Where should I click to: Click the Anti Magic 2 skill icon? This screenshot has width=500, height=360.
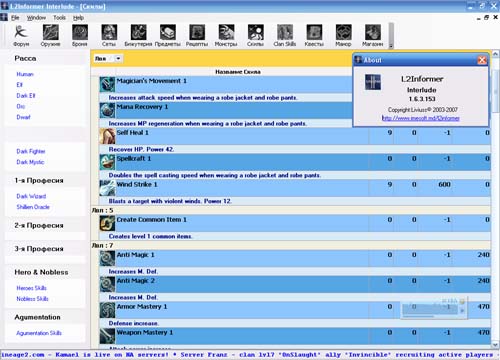(x=107, y=284)
